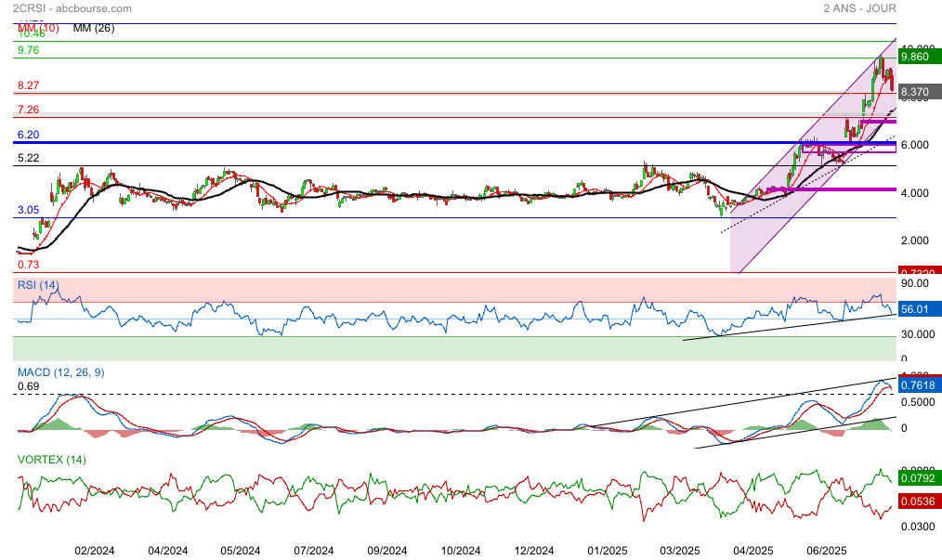This screenshot has height=560, width=942.
Task: Click the 90.00 RSI axis value
Action: [914, 283]
